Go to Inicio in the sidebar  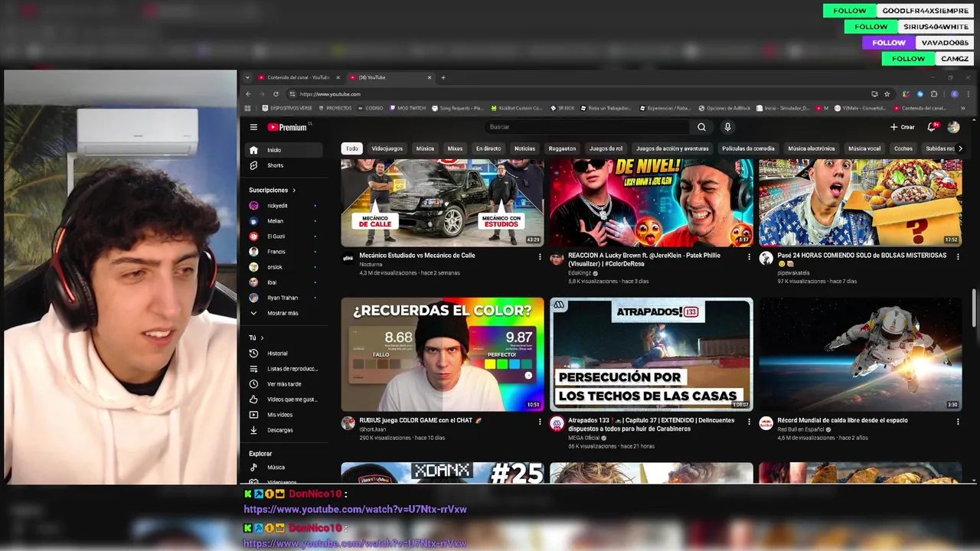click(284, 150)
